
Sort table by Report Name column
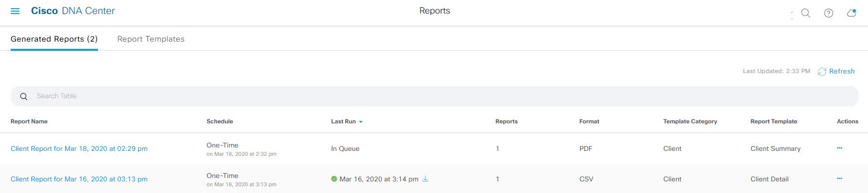29,121
